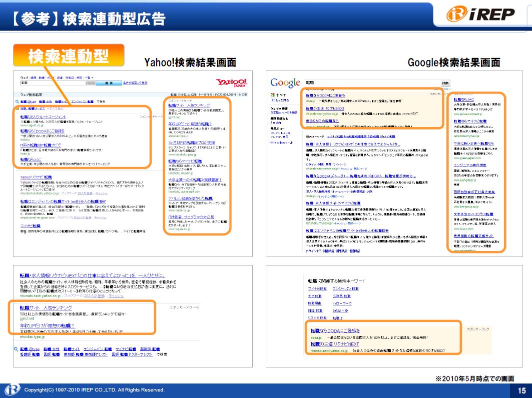This screenshot has width=532, height=398.
Task: Select the 知恵袋 tab on Yahoo
Action: click(69, 77)
